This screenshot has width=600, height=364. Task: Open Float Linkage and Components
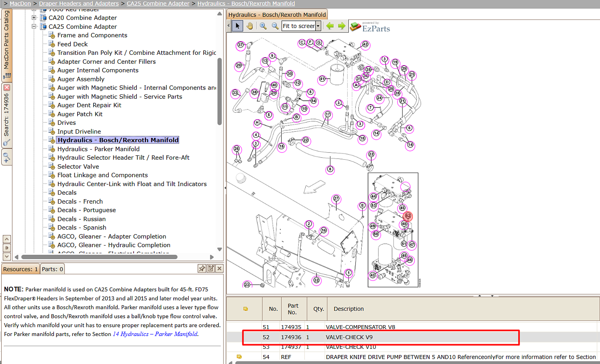[x=102, y=175]
